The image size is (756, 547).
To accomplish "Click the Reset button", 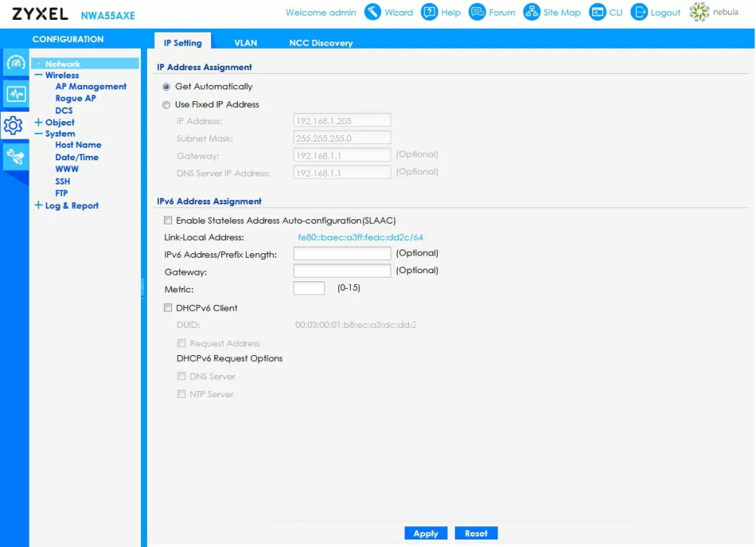I will click(x=476, y=533).
